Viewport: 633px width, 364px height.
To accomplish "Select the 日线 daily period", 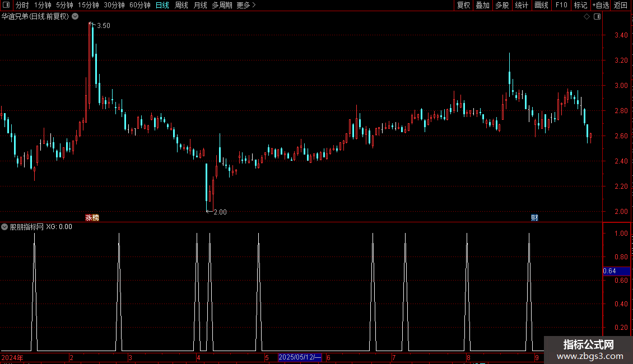I will pyautogui.click(x=162, y=5).
